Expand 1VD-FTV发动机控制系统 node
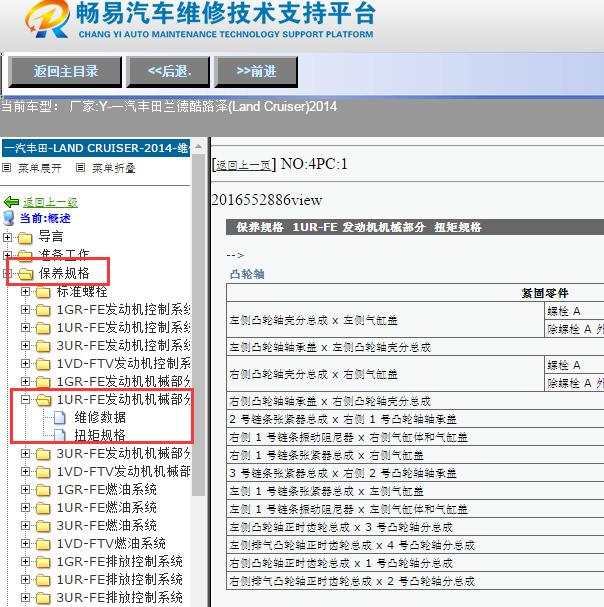 [x=26, y=364]
